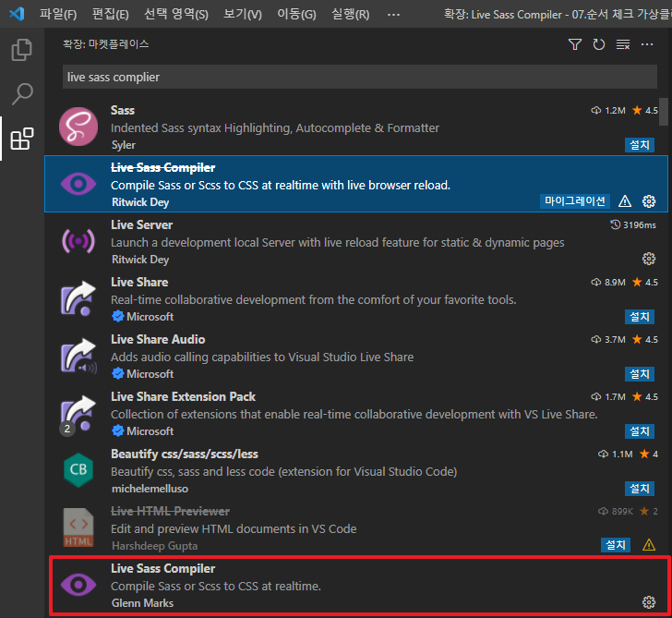
Task: Click 마이그레이션 button on Live Sass Compiler
Action: tap(575, 200)
